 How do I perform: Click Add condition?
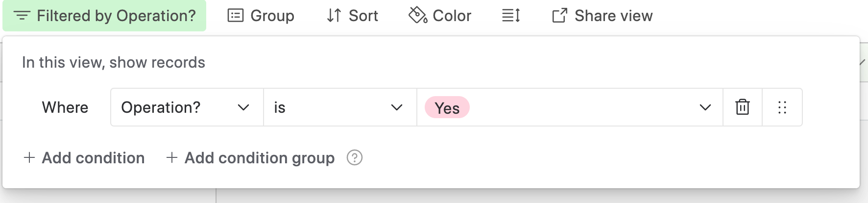pos(84,158)
